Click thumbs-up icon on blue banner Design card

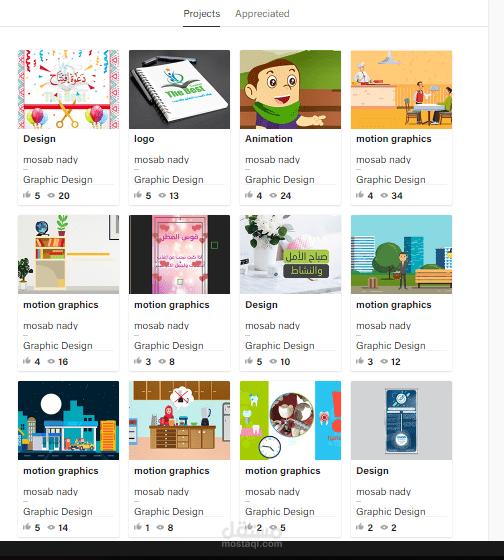360,527
